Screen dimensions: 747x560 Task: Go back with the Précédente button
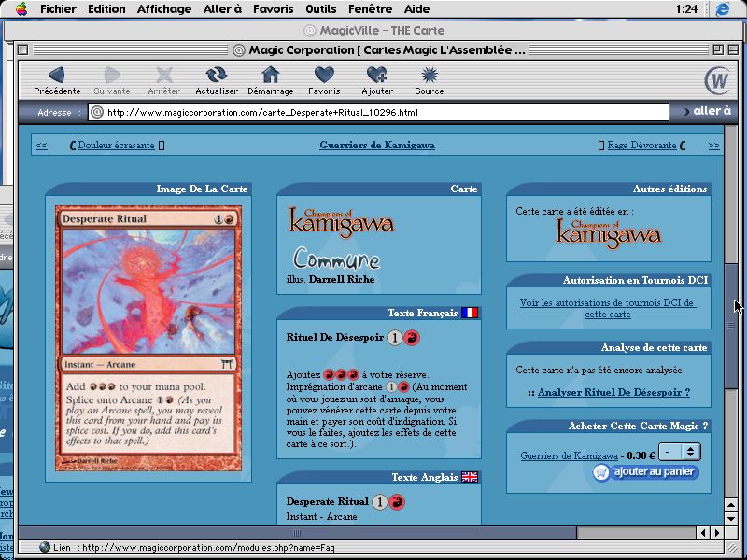[57, 80]
